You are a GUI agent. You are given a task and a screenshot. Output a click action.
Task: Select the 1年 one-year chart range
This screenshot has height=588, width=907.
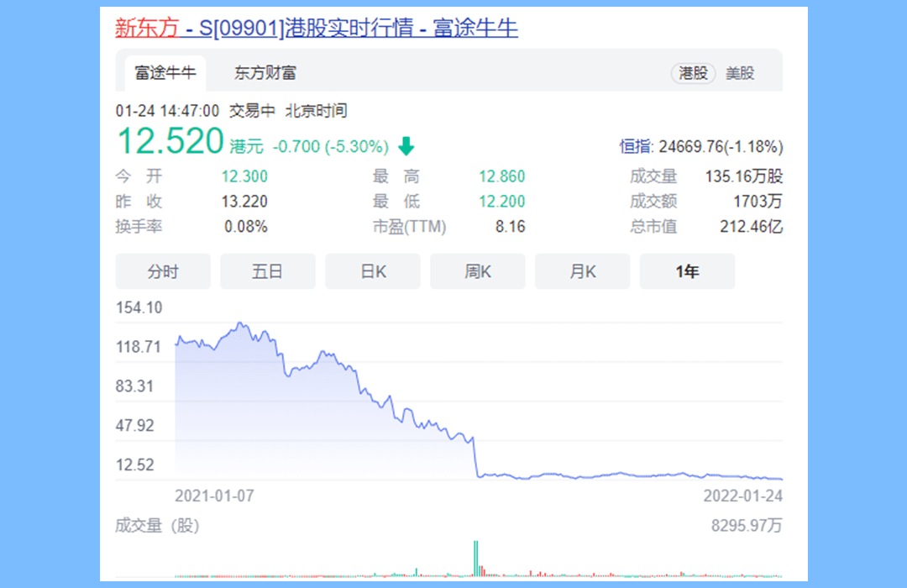tap(687, 270)
